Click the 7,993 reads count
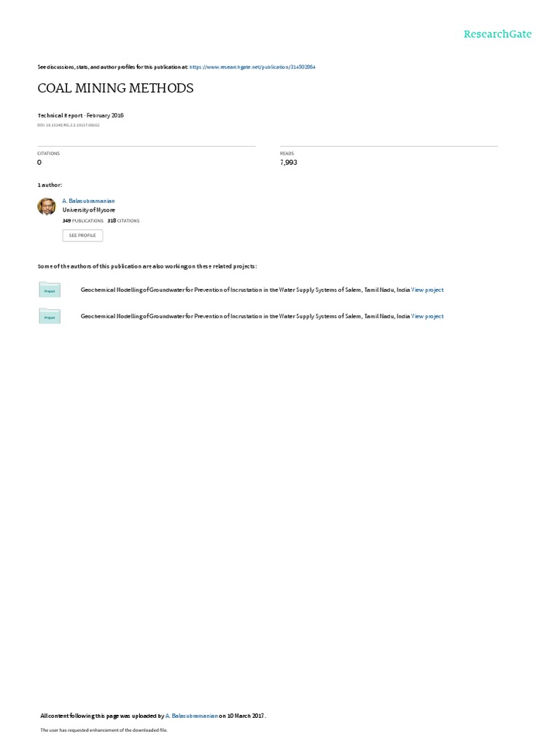This screenshot has height=747, width=560. click(289, 163)
